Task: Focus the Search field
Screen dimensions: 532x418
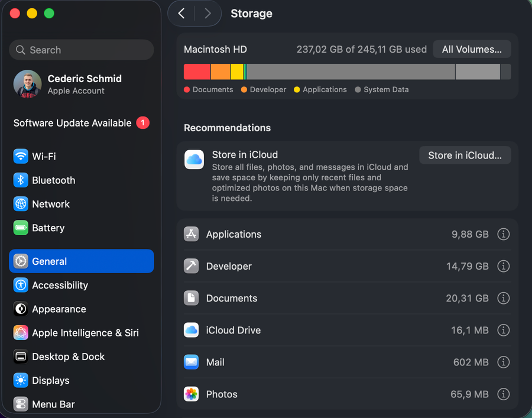Action: (82, 50)
